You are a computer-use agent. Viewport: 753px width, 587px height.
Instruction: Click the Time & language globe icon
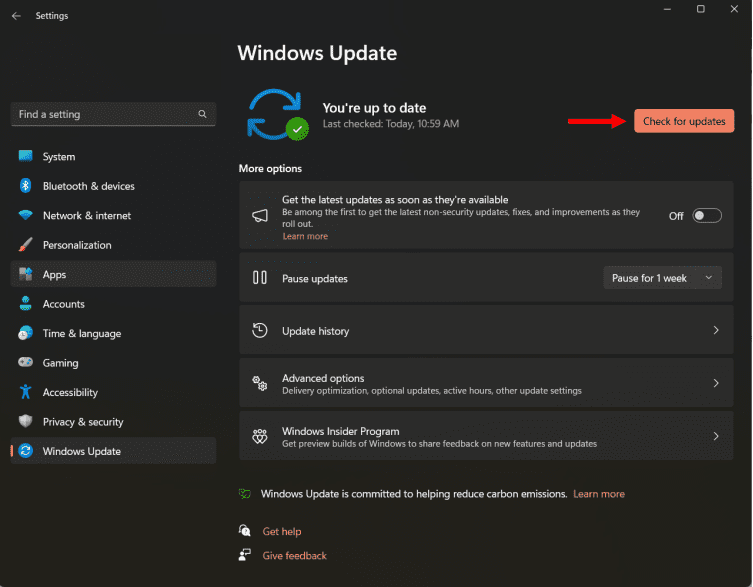coord(25,333)
